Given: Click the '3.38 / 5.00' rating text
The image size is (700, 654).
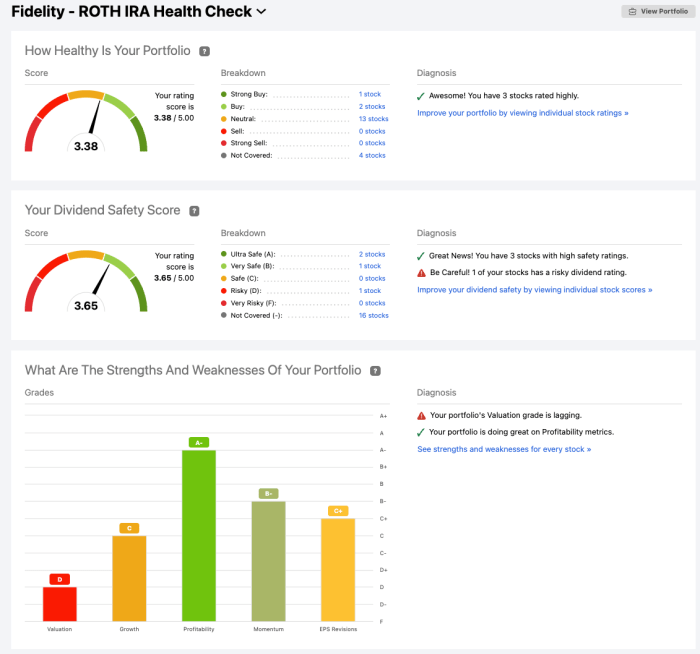Looking at the screenshot, I should click(174, 118).
